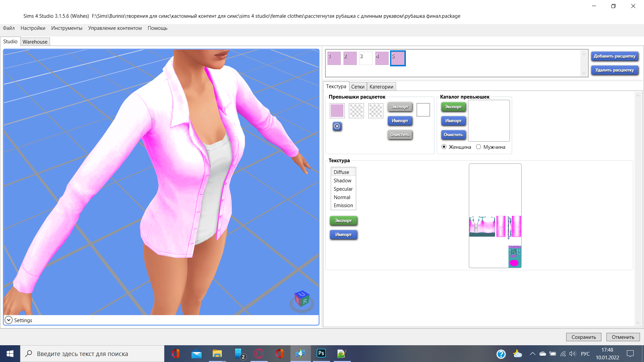Show hidden system tray icons
This screenshot has height=362, width=644.
click(532, 354)
